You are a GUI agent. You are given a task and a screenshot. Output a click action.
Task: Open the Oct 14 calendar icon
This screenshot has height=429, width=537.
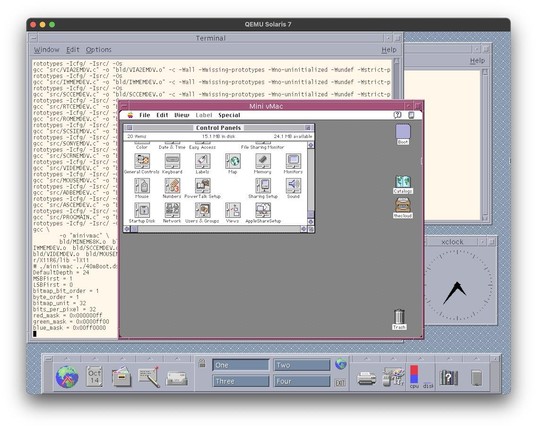pos(94,377)
